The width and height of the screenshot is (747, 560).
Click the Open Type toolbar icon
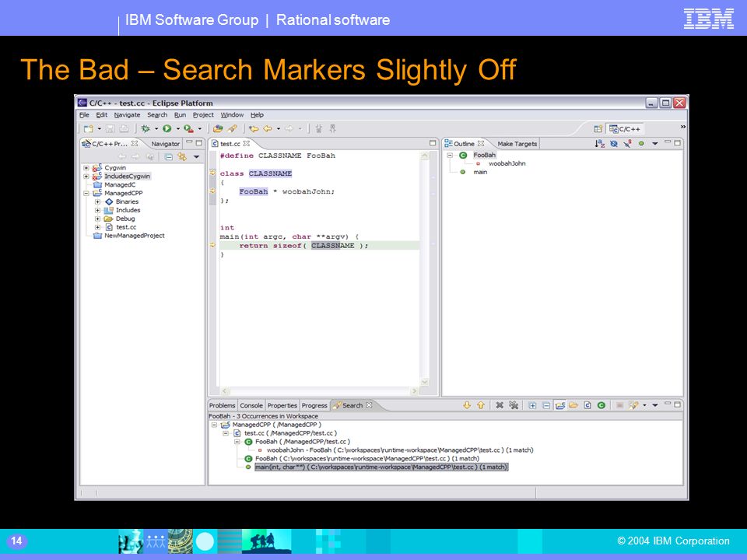[218, 128]
